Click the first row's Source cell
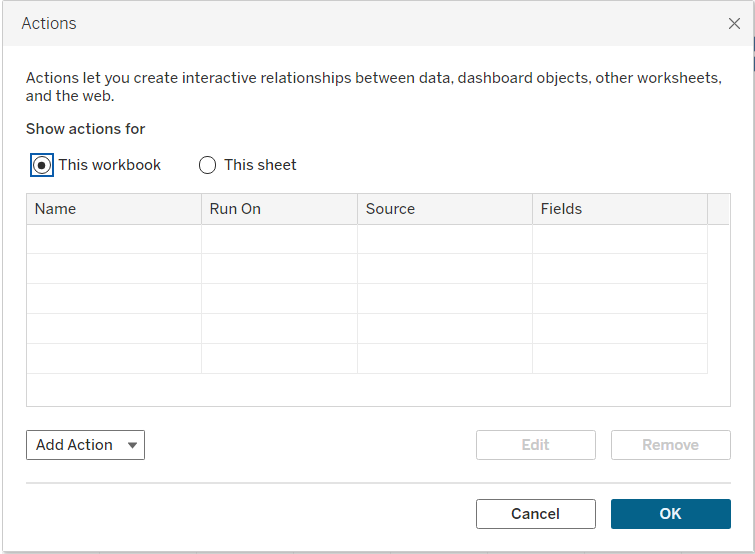Viewport: 755px width, 554px height. pos(444,239)
